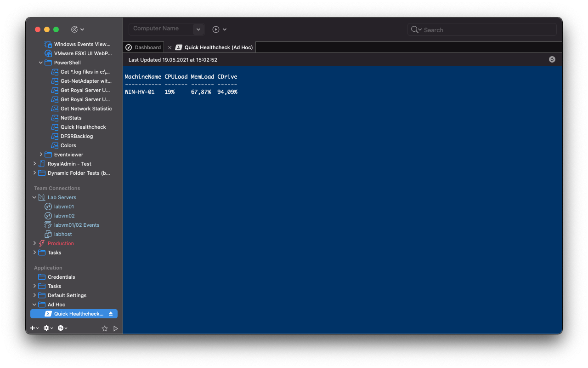This screenshot has height=368, width=588.
Task: Expand the Production folder
Action: [x=34, y=243]
